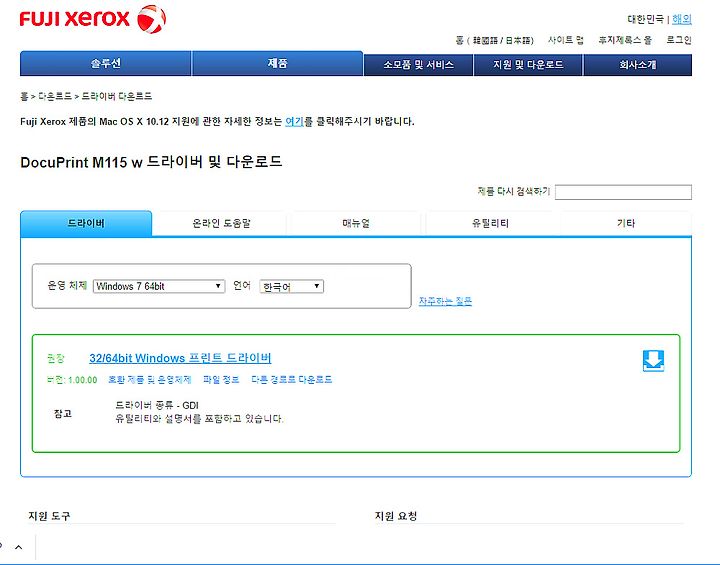Download the driver via the blue arrow icon
720x565 pixels.
pyautogui.click(x=653, y=361)
